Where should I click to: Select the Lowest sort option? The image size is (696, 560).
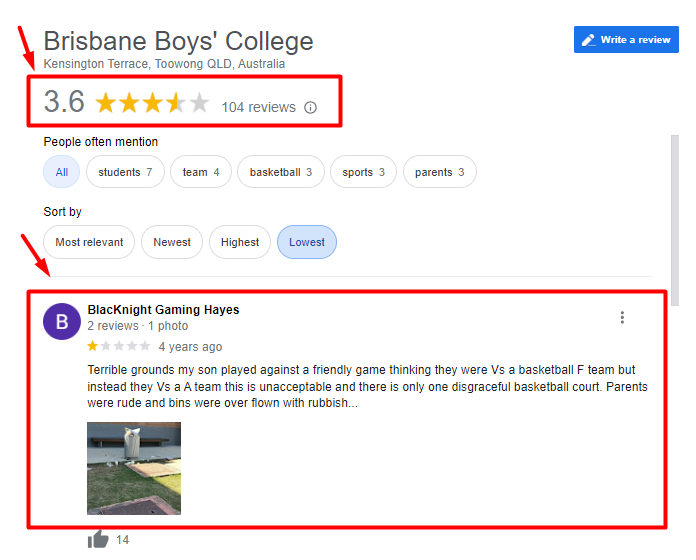[307, 242]
